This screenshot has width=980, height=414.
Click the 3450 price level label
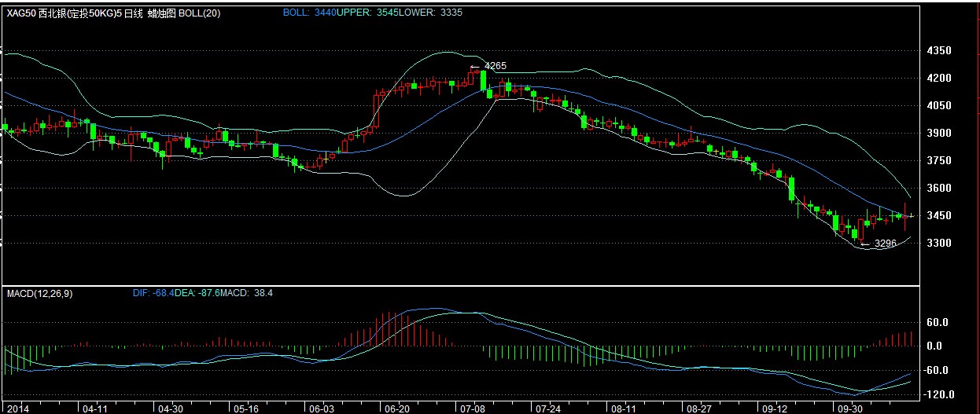(x=939, y=215)
